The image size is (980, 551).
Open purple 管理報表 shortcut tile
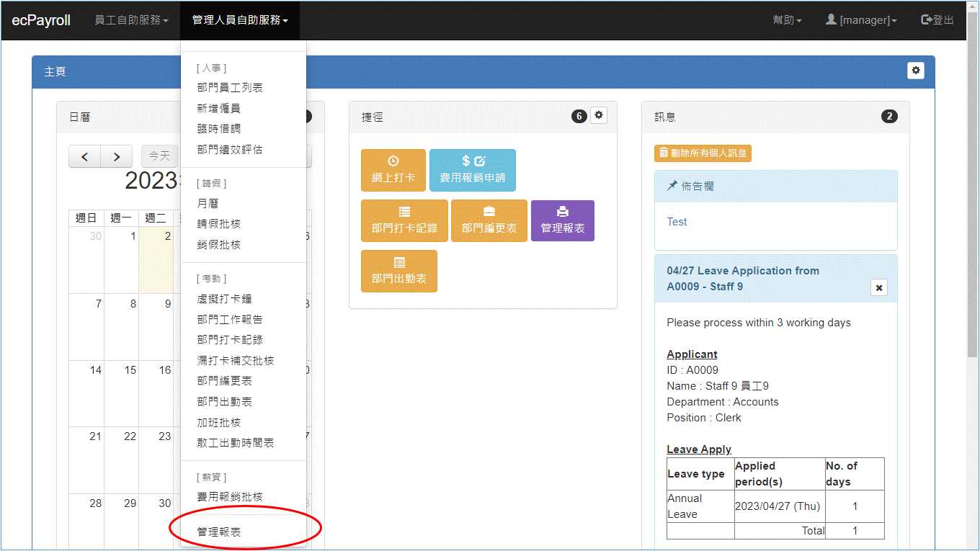coord(563,220)
